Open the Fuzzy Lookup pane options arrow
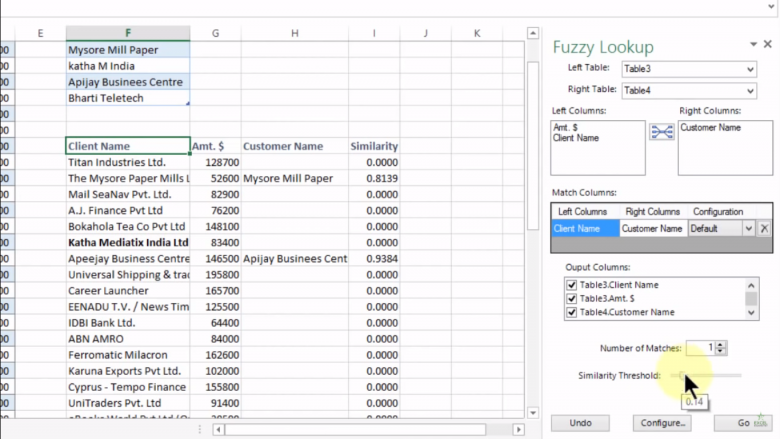780x439 pixels. coord(753,44)
